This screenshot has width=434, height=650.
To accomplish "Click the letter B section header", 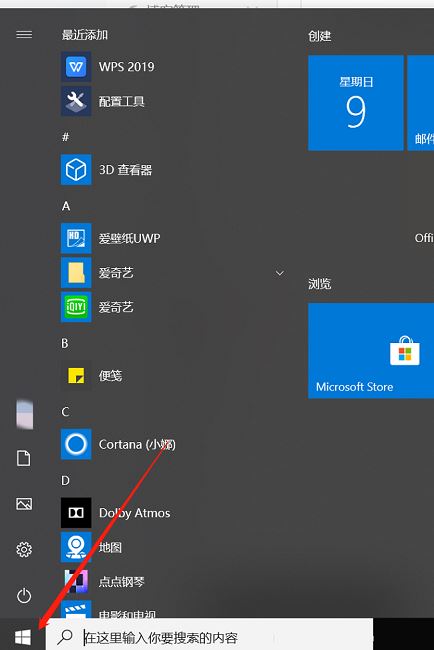I will tap(65, 343).
